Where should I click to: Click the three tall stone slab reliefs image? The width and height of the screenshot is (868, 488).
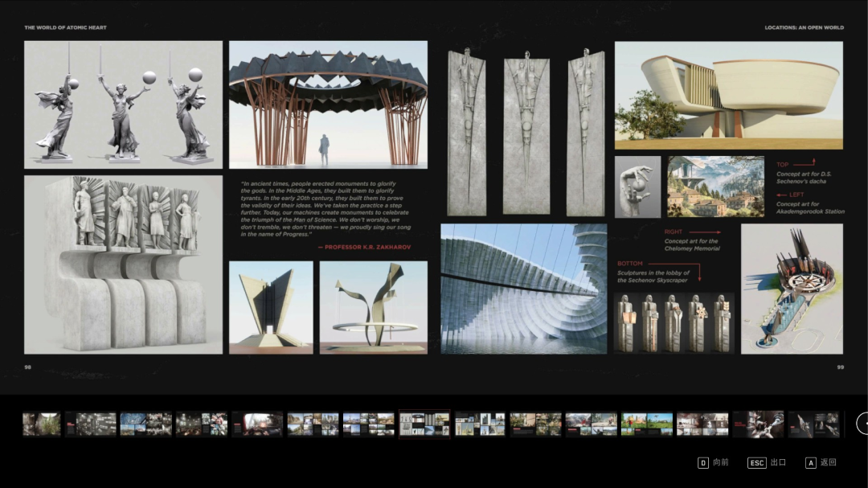click(x=526, y=133)
